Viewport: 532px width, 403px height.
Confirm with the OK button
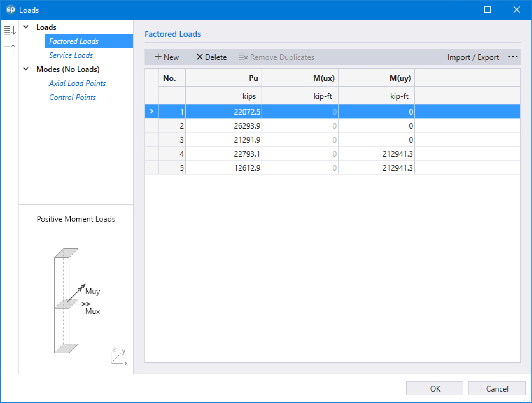click(435, 388)
